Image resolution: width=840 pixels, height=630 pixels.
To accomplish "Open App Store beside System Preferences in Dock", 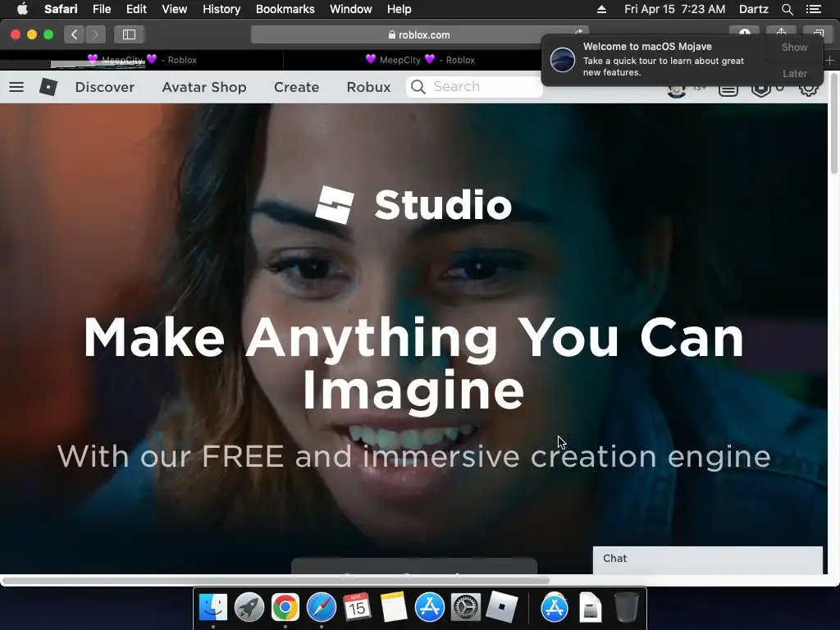I will click(x=430, y=608).
